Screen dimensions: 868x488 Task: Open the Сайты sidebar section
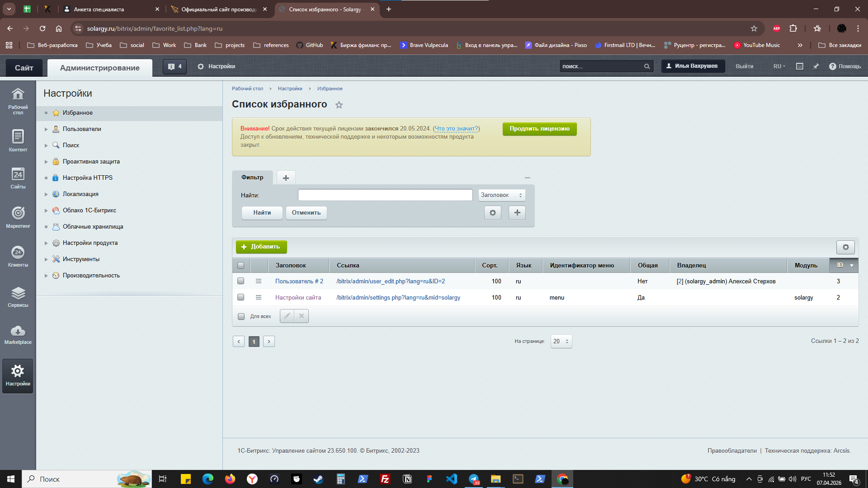click(x=18, y=178)
